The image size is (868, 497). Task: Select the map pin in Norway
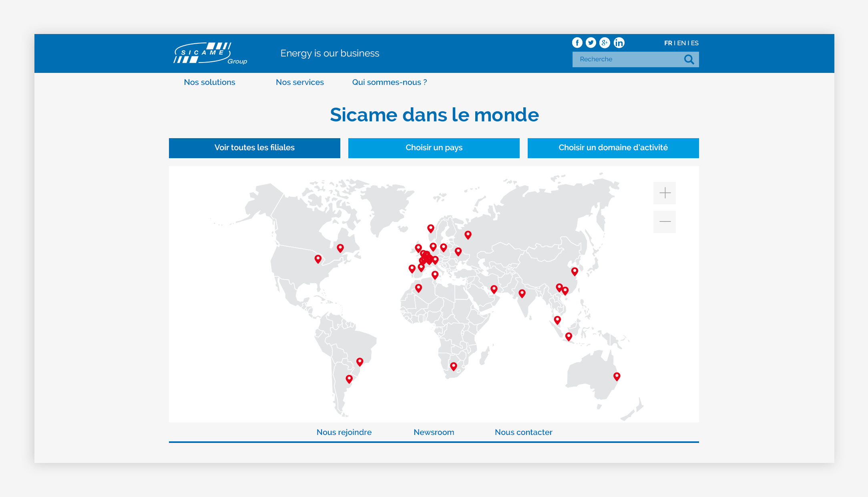pos(431,229)
